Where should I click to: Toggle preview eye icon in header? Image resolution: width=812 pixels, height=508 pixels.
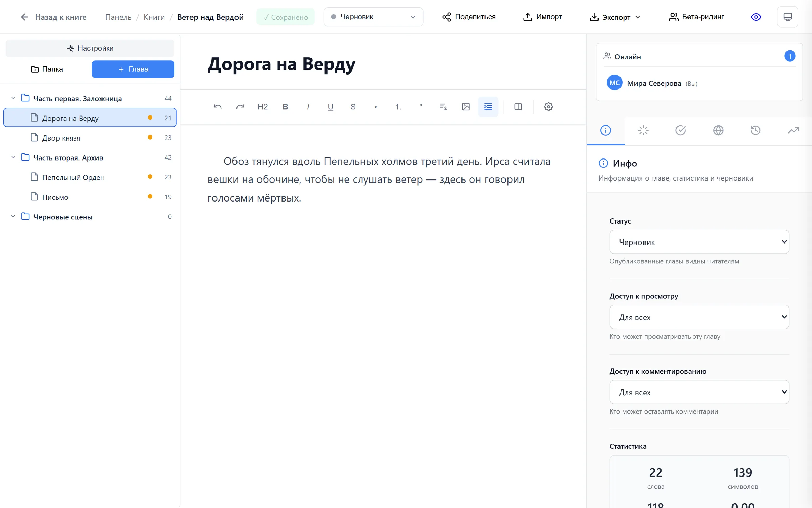coord(756,17)
